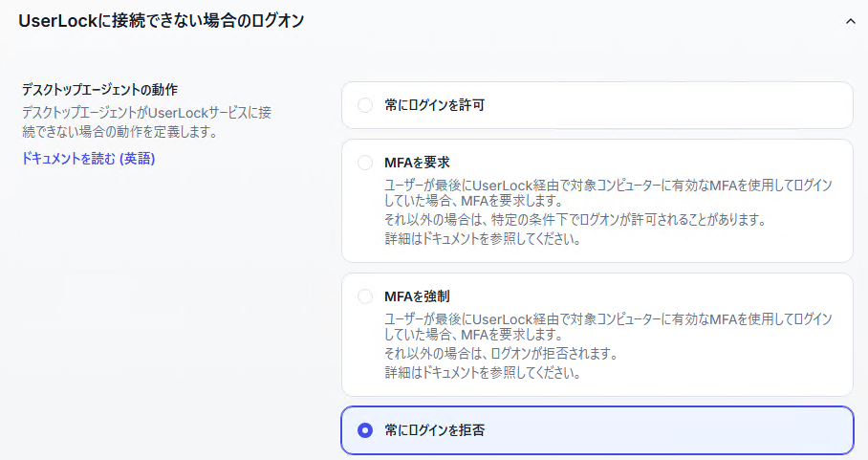Select the 常にログインを拒否 radio button
Image resolution: width=868 pixels, height=460 pixels.
click(365, 430)
